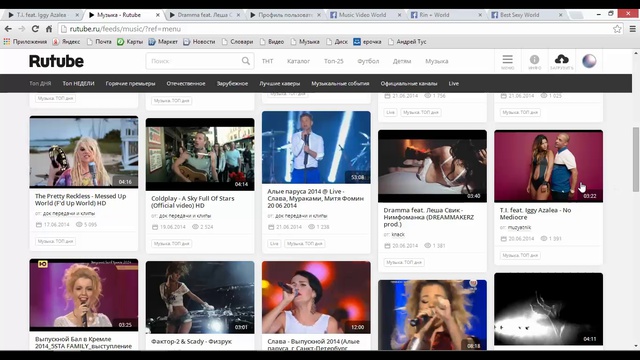Viewport: 640px width, 360px height.
Task: Open the ерочка bookmark
Action: [x=367, y=42]
